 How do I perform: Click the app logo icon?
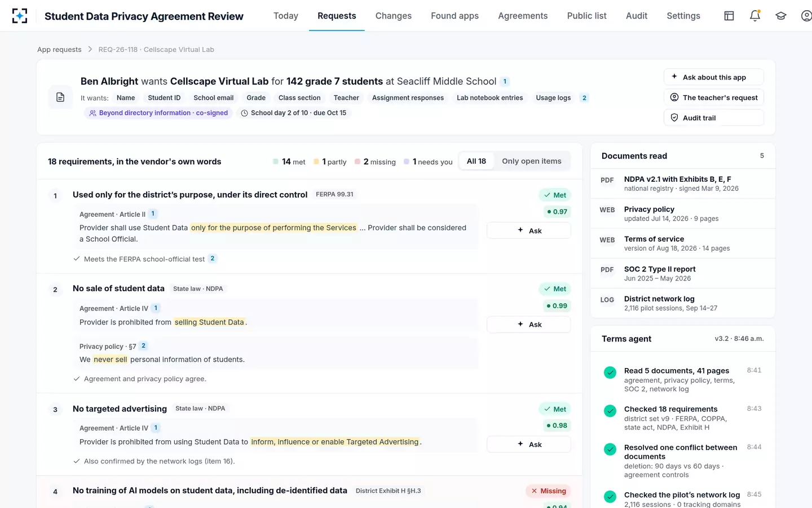(x=20, y=16)
